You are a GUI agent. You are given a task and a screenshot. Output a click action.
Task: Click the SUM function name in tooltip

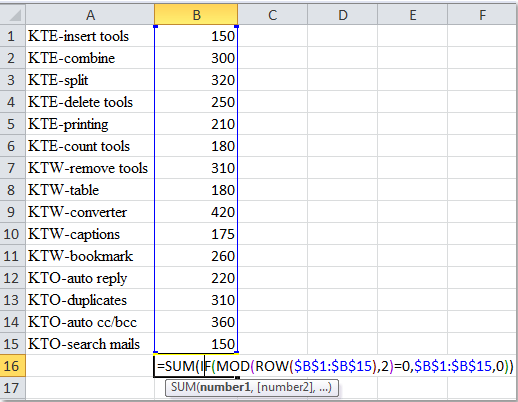tap(183, 387)
